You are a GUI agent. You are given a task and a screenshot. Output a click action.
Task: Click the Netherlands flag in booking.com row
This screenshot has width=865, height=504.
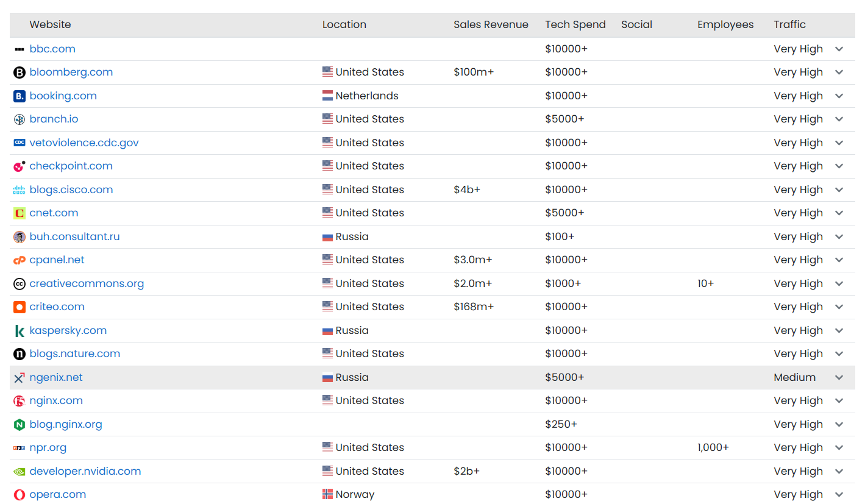point(327,96)
